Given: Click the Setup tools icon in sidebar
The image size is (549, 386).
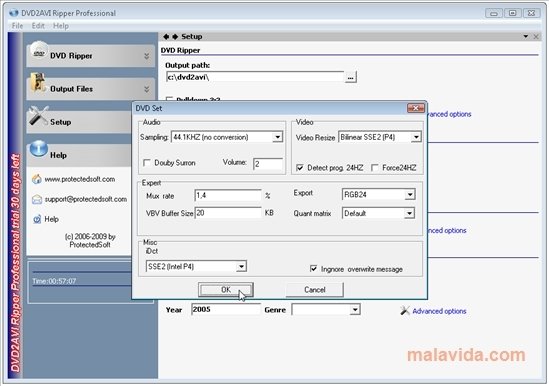Looking at the screenshot, I should 38,116.
